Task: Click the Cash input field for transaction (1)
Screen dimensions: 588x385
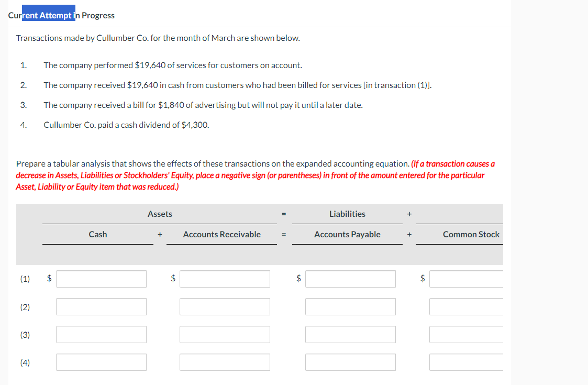Action: [101, 279]
